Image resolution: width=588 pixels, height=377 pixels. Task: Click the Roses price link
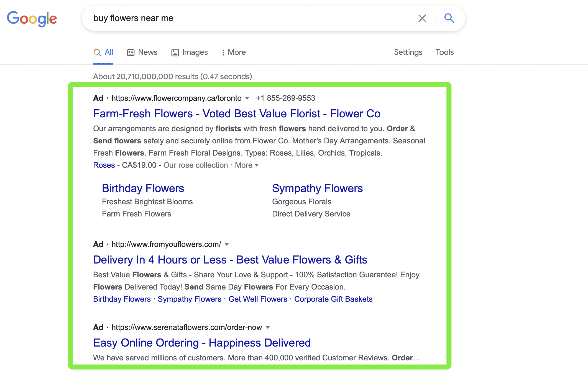tap(104, 165)
